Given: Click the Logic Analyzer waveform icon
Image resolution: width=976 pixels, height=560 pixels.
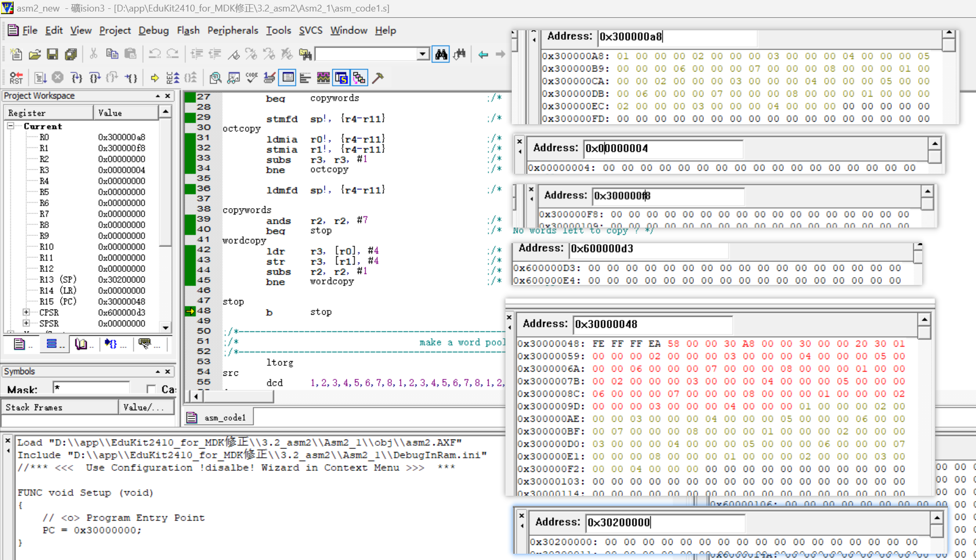Looking at the screenshot, I should [x=323, y=78].
